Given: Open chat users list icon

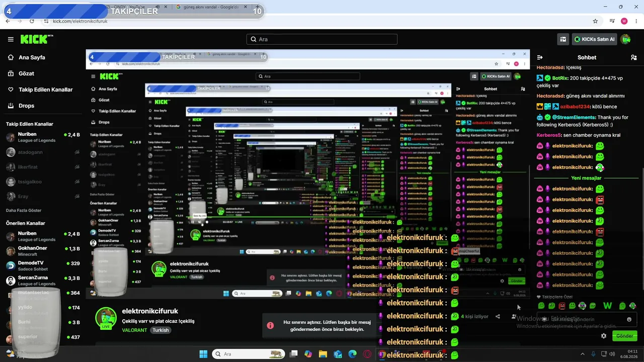Looking at the screenshot, I should click(x=633, y=57).
